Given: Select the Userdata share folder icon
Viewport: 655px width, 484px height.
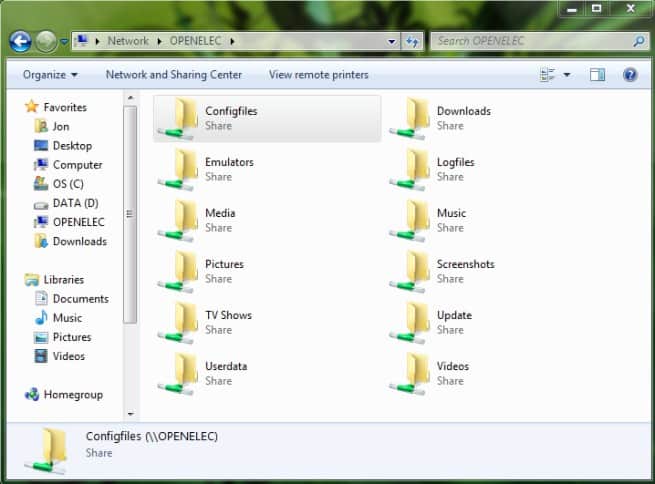Looking at the screenshot, I should 177,374.
